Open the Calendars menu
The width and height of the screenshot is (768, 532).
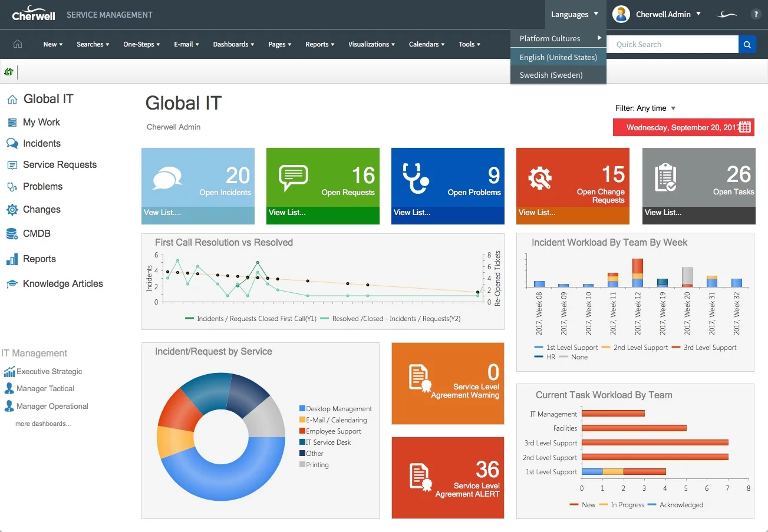click(x=427, y=44)
